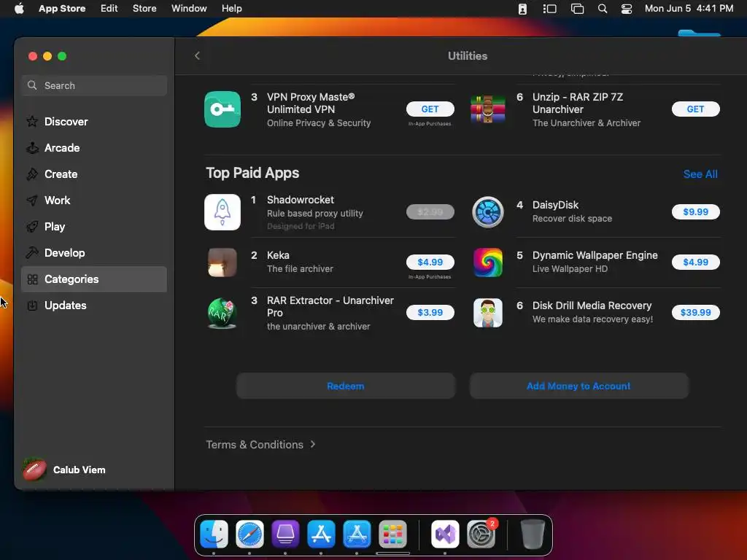Buy DaisyDisk for $9.99

tap(695, 212)
